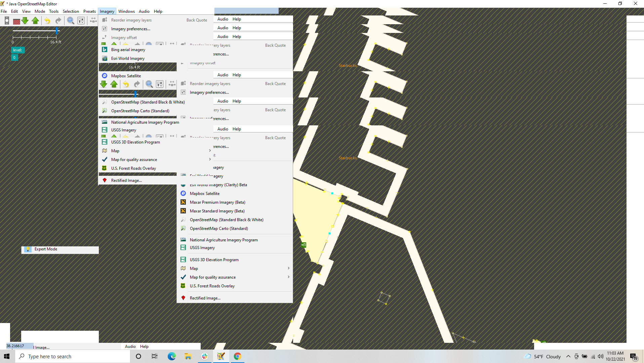644x363 pixels.
Task: Open File Explorer from the taskbar
Action: 188,356
